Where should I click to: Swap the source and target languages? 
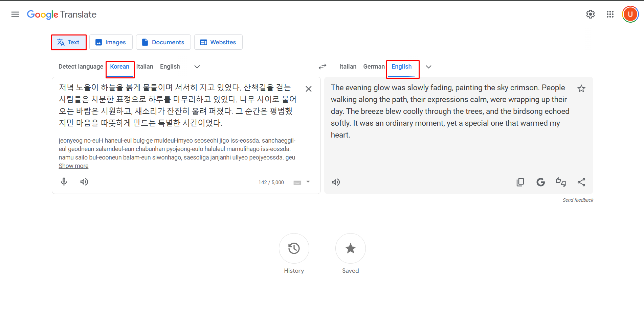click(322, 67)
